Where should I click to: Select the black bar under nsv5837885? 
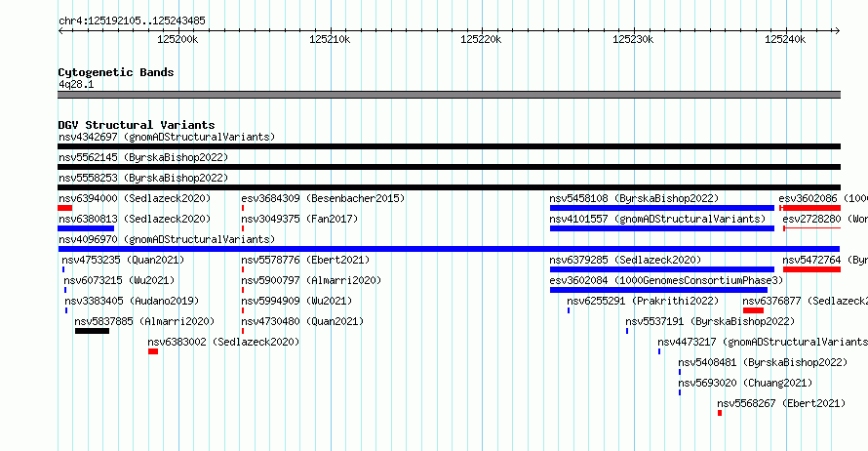click(92, 331)
